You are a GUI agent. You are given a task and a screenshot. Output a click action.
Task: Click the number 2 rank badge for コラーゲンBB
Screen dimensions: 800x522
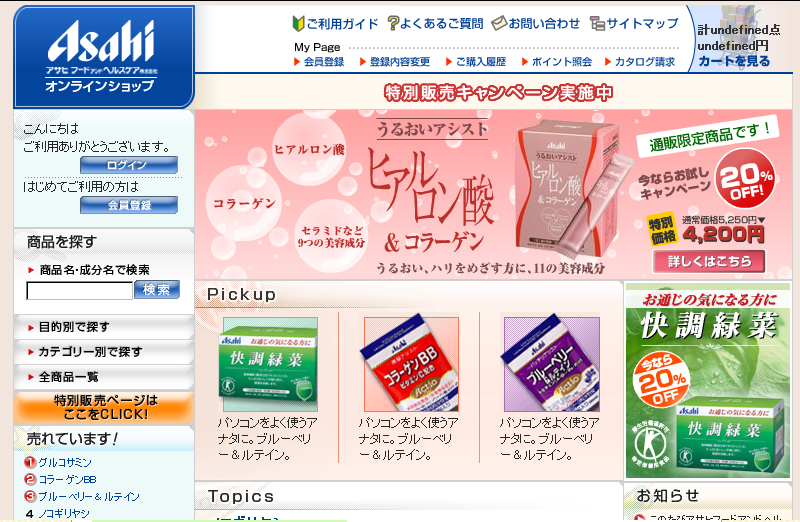coord(30,479)
